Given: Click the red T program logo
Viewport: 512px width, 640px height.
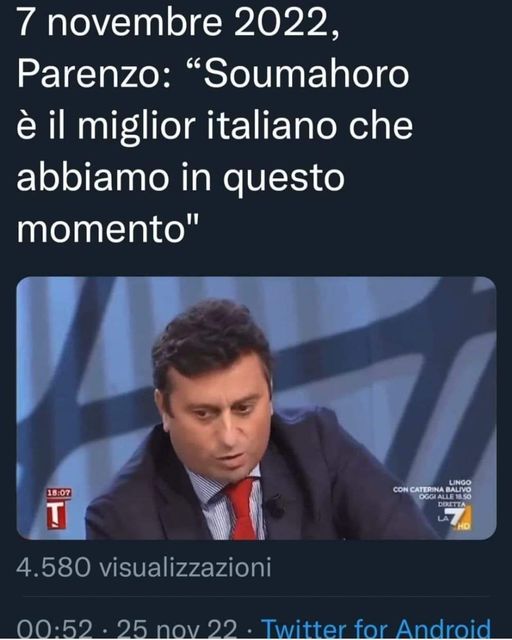Looking at the screenshot, I should (x=56, y=514).
